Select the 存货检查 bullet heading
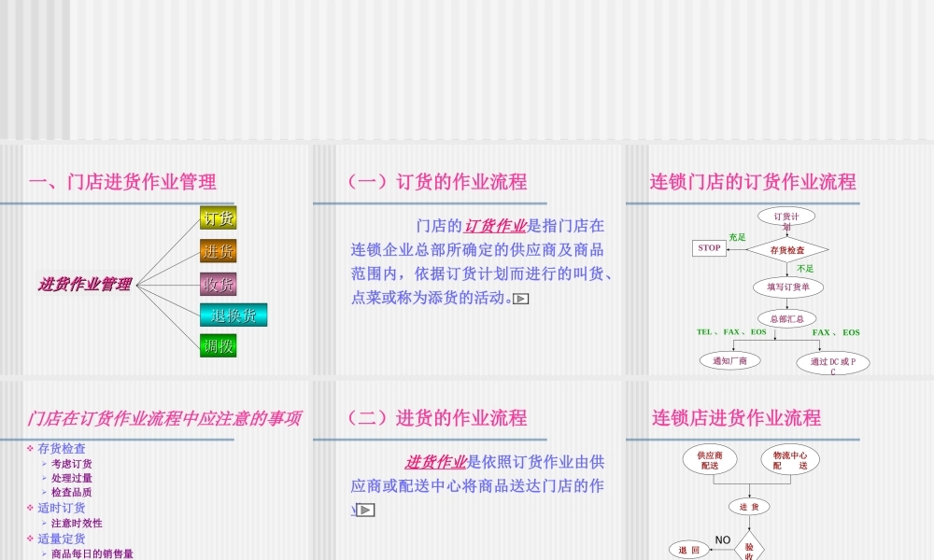The width and height of the screenshot is (934, 560). point(62,449)
